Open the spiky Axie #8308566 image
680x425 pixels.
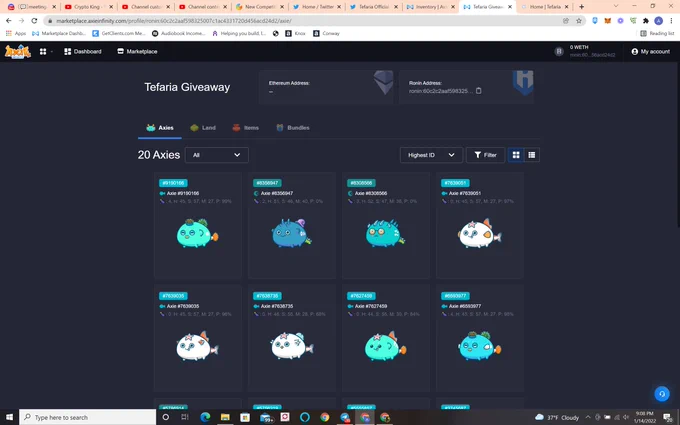point(386,234)
